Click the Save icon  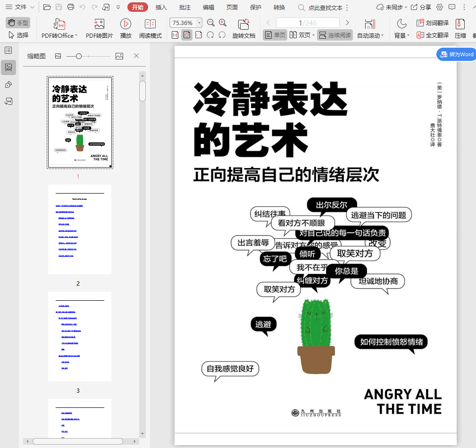tap(59, 7)
